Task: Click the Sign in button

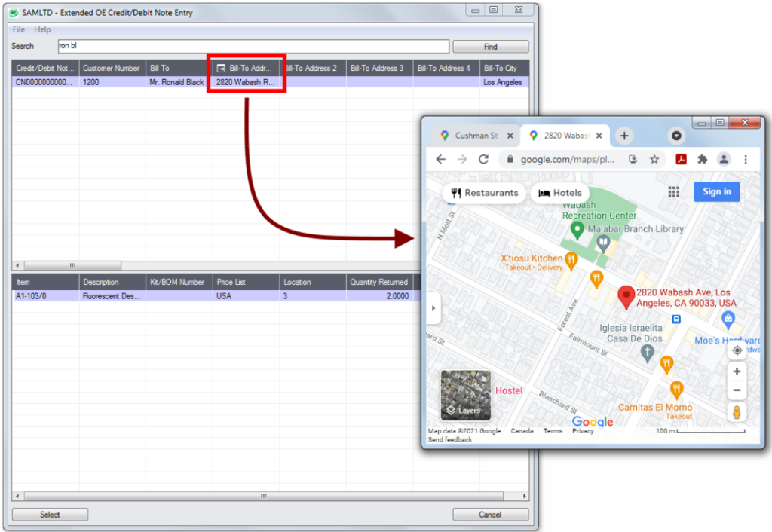Action: (717, 192)
